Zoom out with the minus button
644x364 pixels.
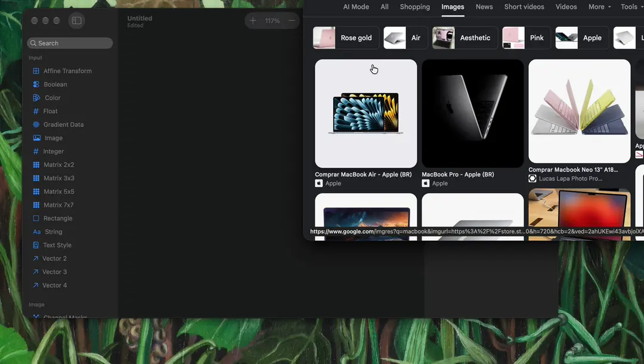292,20
